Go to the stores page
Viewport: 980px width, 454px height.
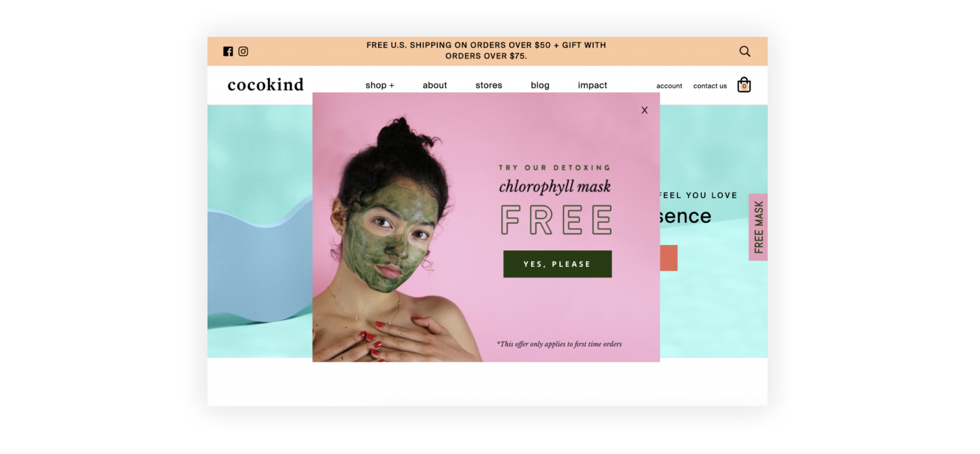point(489,85)
